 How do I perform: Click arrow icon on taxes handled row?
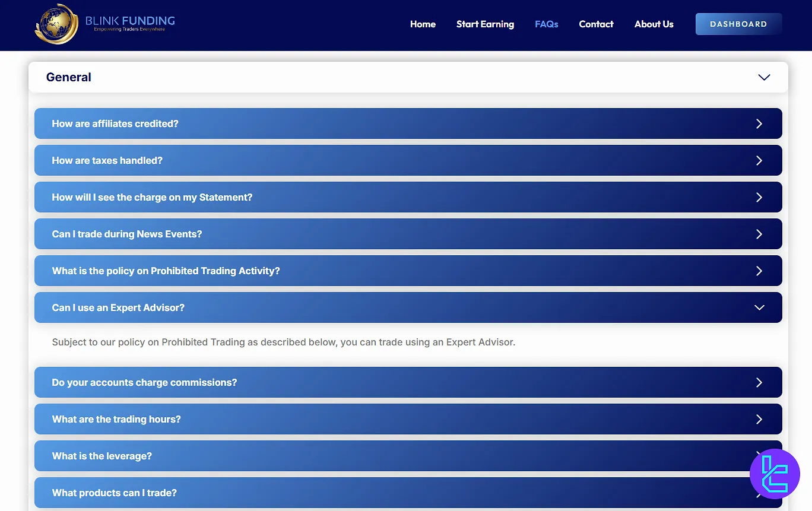pyautogui.click(x=759, y=160)
